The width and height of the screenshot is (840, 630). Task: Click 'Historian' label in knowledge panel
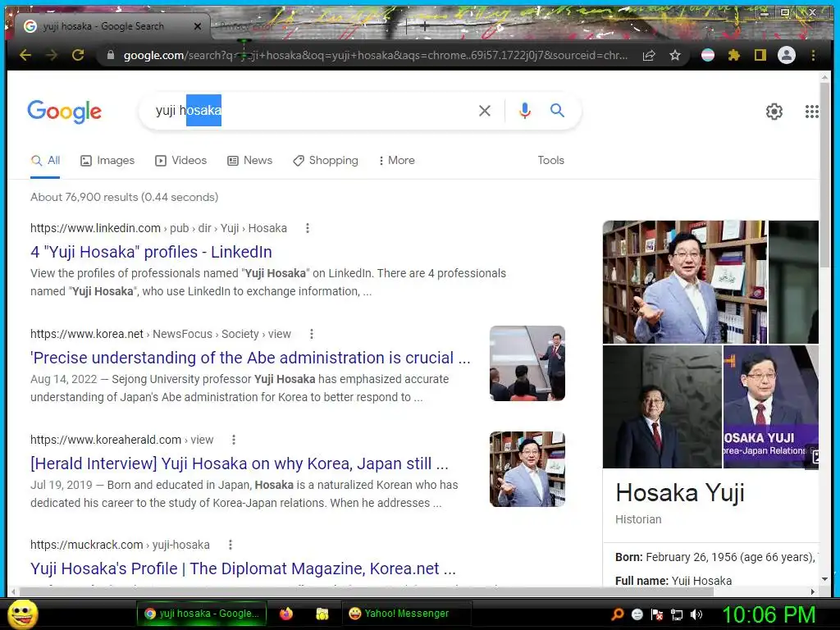click(x=638, y=519)
